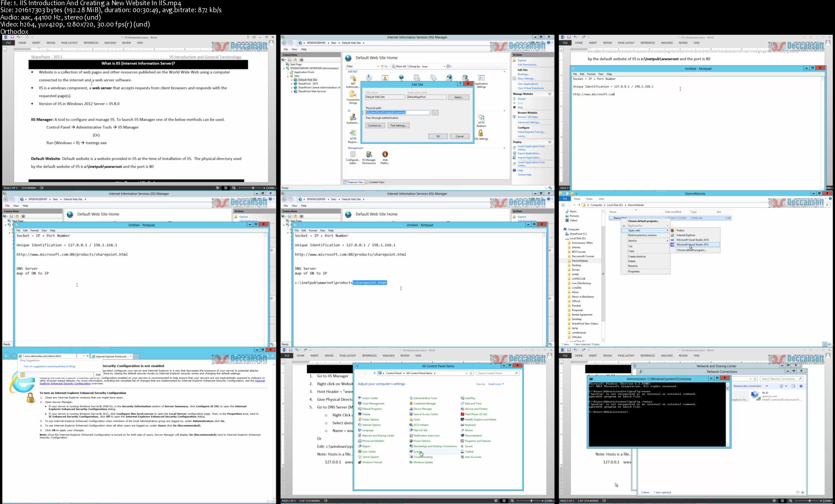Click Advanced Settings... link in Actions pane
The width and height of the screenshot is (835, 504).
[x=529, y=123]
